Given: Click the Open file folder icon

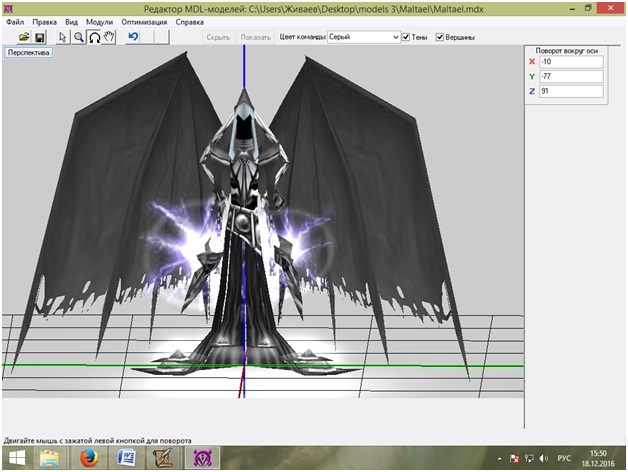Looking at the screenshot, I should point(25,37).
